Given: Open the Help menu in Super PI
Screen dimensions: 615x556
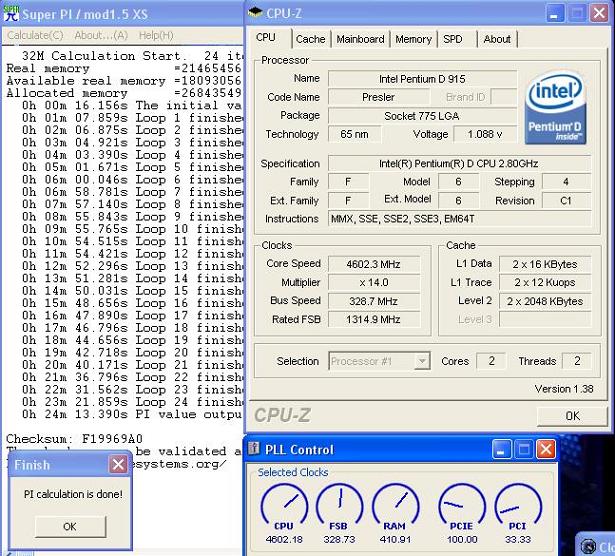Looking at the screenshot, I should [x=155, y=35].
